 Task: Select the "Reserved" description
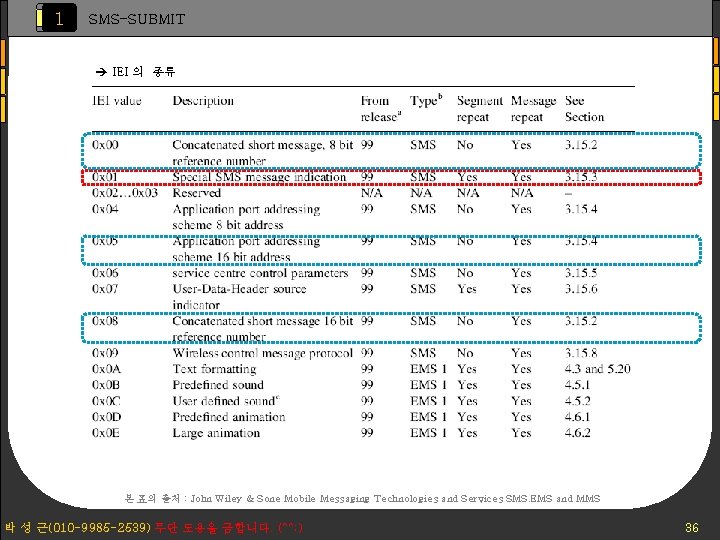click(x=197, y=193)
